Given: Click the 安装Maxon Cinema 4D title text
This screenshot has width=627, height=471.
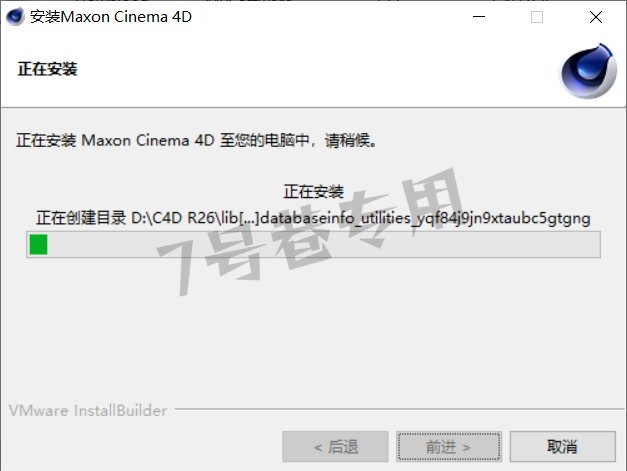Looking at the screenshot, I should 111,17.
